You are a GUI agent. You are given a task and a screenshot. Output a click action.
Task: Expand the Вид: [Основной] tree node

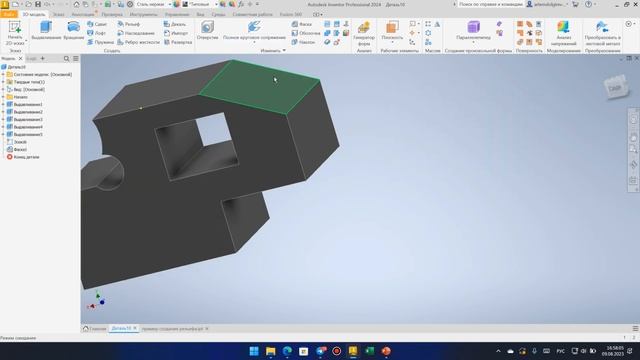[3, 89]
